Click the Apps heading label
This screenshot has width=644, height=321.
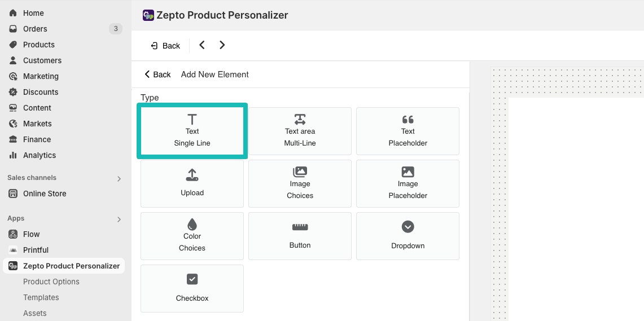[16, 218]
